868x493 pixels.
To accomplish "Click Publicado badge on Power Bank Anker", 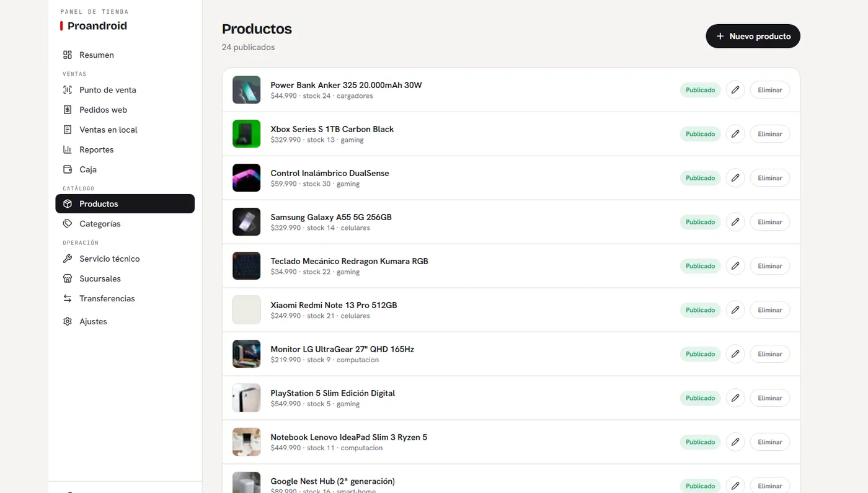I will 701,90.
